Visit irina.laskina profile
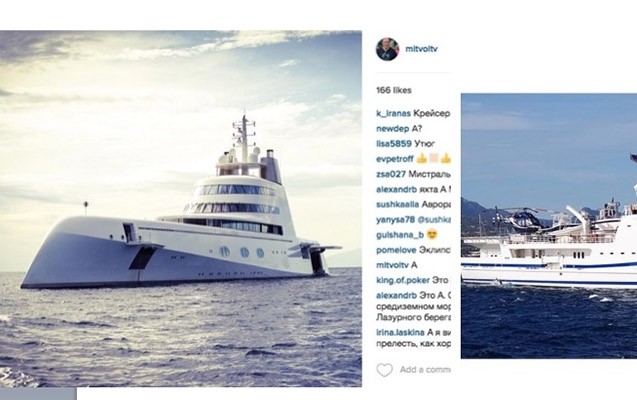Image resolution: width=637 pixels, height=400 pixels. 402,325
